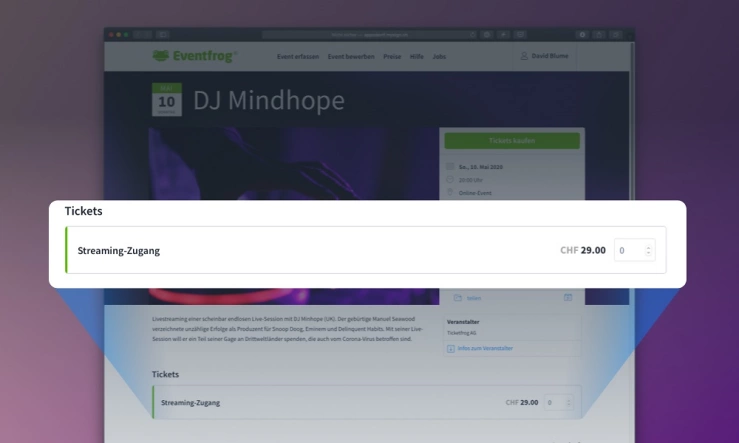739x443 pixels.
Task: Increase quantity with Streaming-Zugang stepper arrows
Action: coord(649,247)
